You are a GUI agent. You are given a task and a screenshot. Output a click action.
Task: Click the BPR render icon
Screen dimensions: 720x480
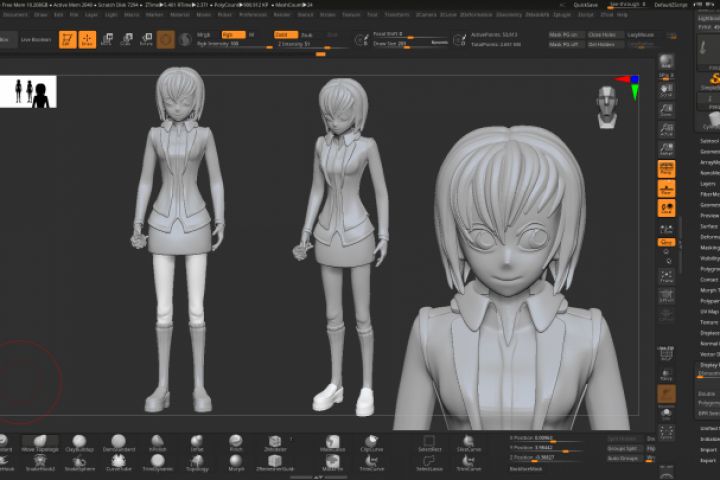click(666, 62)
